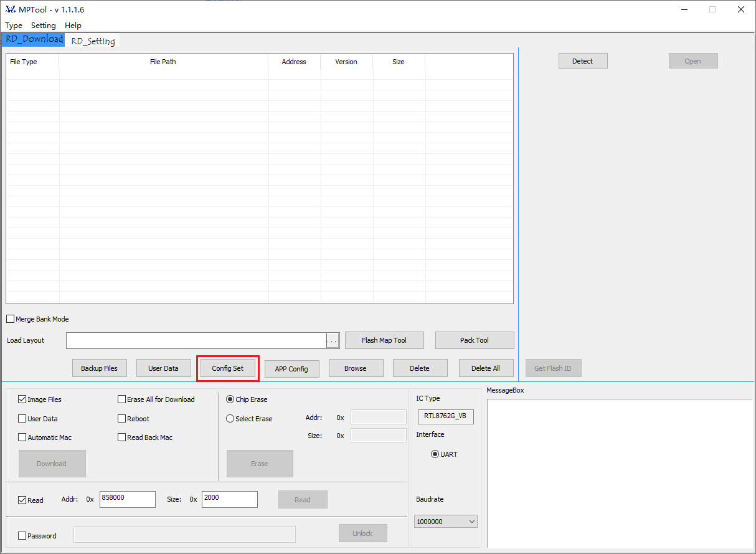The image size is (756, 554).
Task: Click the Unlock button
Action: click(x=363, y=533)
